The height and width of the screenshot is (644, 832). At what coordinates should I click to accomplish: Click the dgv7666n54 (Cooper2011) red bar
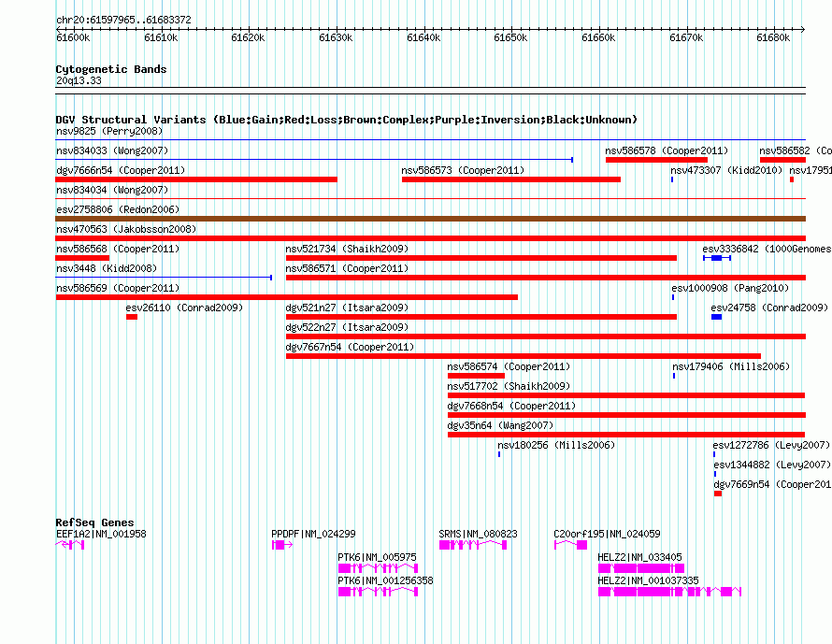196,179
